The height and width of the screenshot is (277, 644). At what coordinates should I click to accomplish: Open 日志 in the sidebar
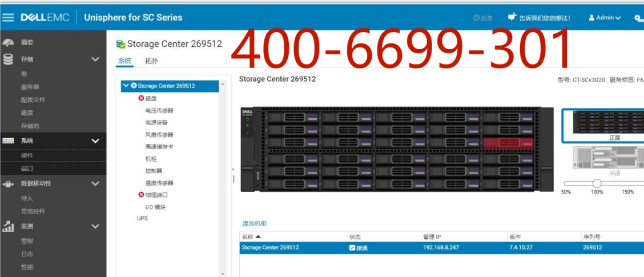point(27,254)
